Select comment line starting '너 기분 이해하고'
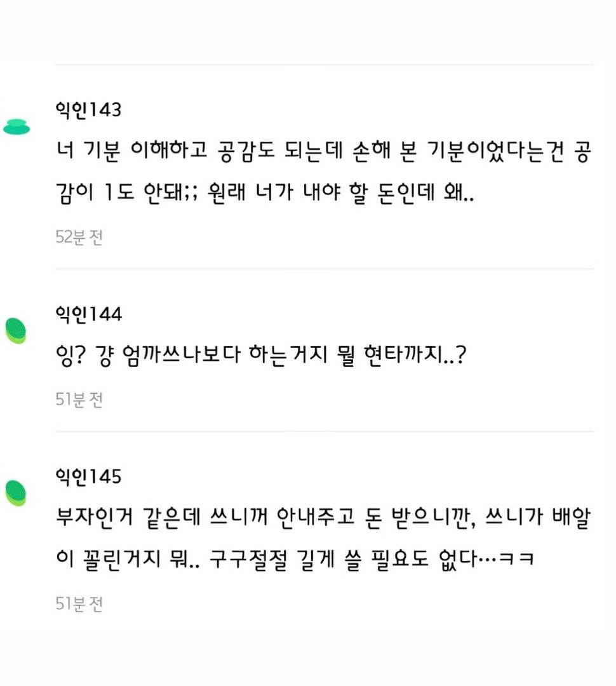The height and width of the screenshot is (686, 616). pyautogui.click(x=323, y=153)
